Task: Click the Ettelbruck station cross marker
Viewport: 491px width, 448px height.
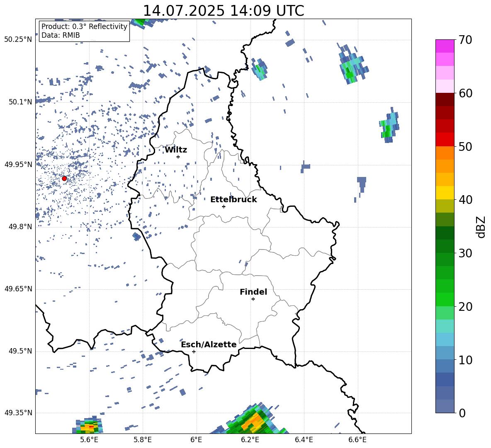Action: click(224, 206)
